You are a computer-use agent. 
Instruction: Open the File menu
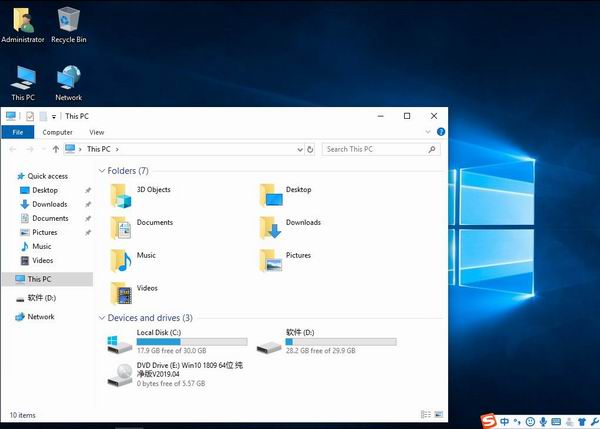(x=18, y=132)
